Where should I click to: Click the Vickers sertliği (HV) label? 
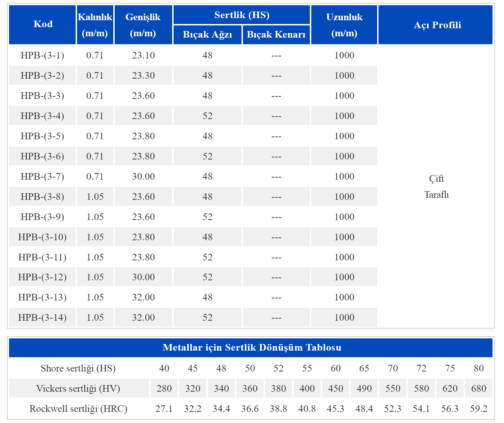tap(78, 389)
